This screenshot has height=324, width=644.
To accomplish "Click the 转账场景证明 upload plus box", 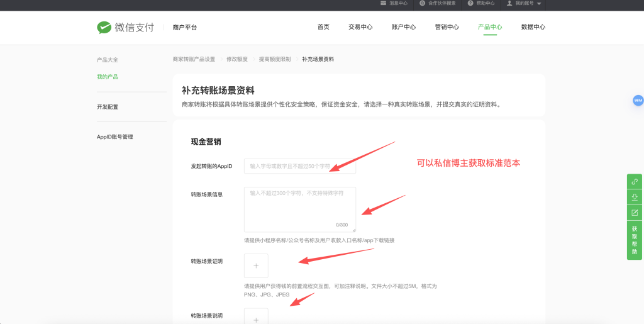I will (256, 265).
